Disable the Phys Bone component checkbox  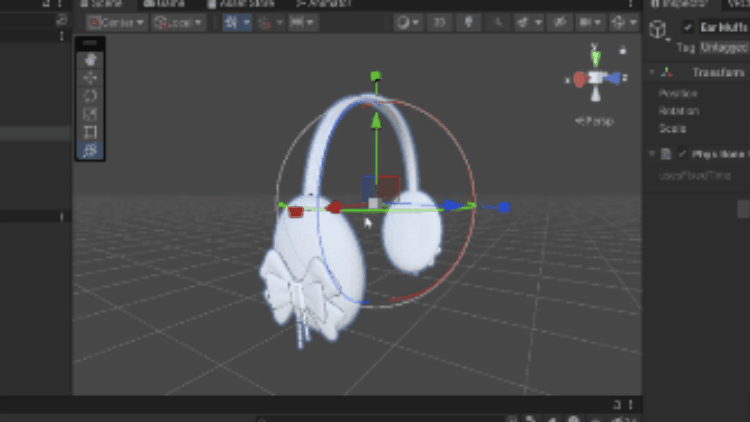(683, 153)
